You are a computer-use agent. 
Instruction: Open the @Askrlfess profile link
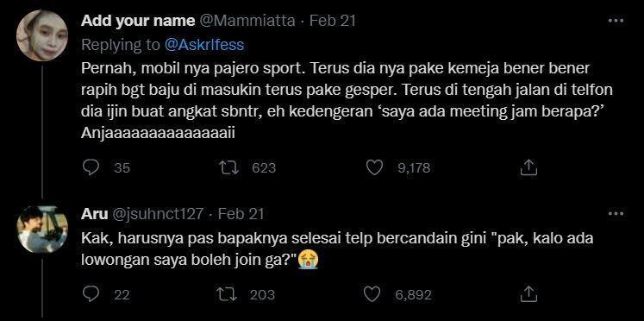tap(204, 45)
